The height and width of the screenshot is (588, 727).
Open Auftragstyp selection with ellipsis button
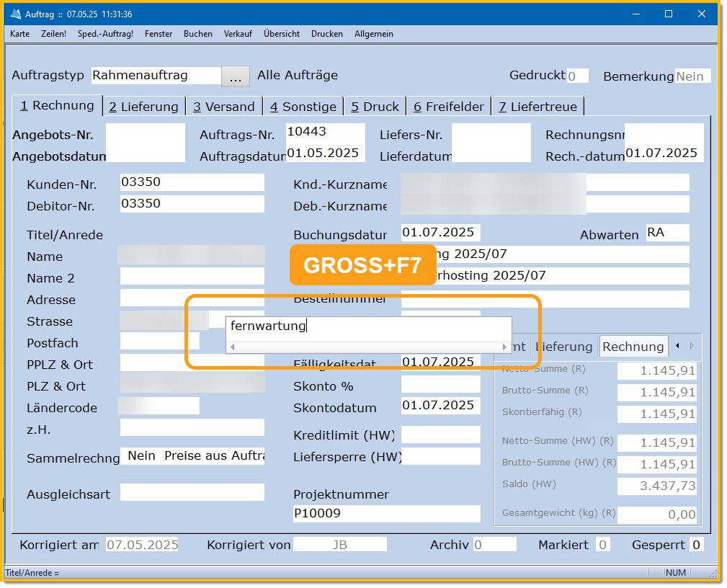pyautogui.click(x=236, y=76)
